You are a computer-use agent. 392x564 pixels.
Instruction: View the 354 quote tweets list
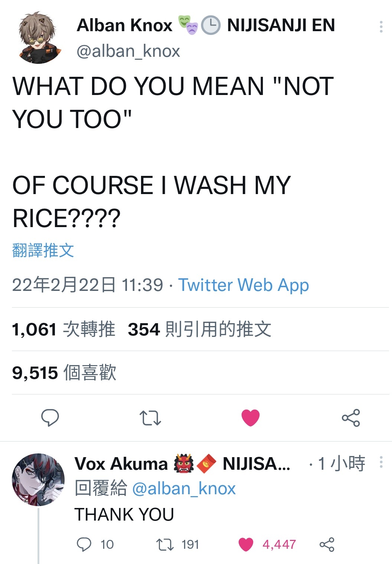tap(200, 329)
